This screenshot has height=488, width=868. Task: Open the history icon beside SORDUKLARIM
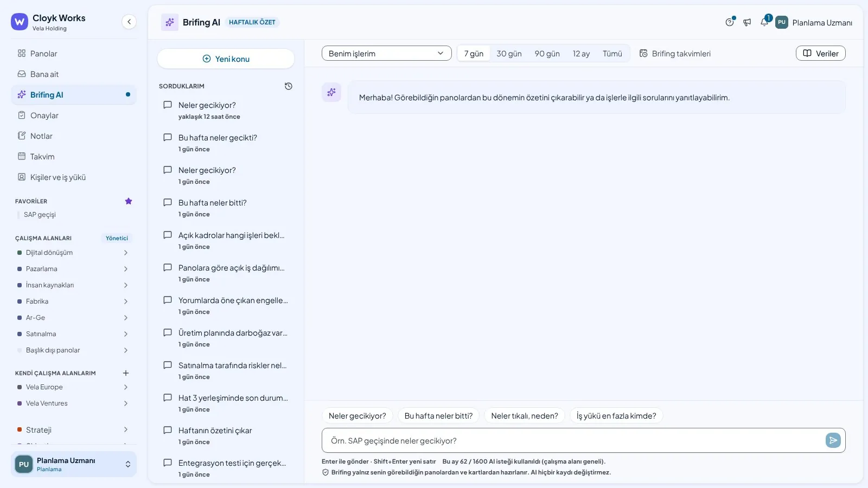coord(289,86)
